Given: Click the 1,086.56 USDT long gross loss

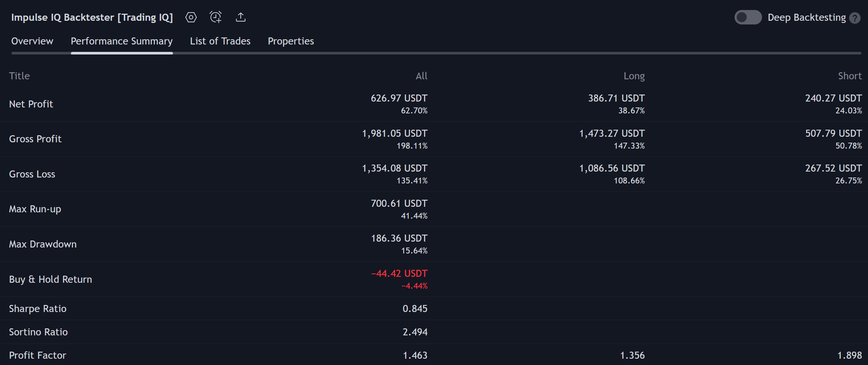Looking at the screenshot, I should (x=612, y=168).
